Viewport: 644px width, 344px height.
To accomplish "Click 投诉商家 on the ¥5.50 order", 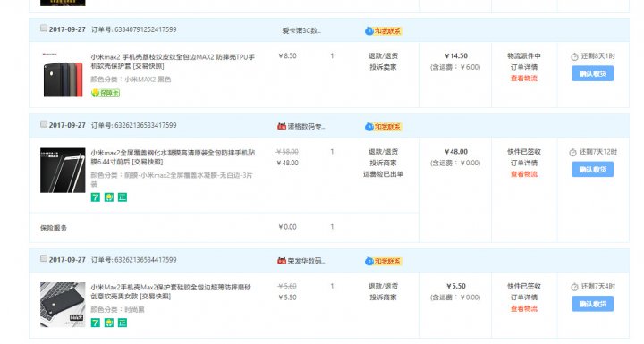I will point(383,298).
